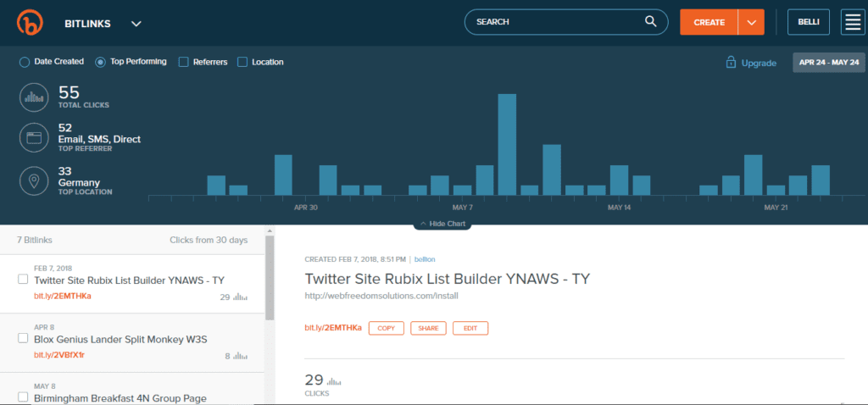Screen dimensions: 868x405
Task: Enable the Location checkbox
Action: [242, 62]
